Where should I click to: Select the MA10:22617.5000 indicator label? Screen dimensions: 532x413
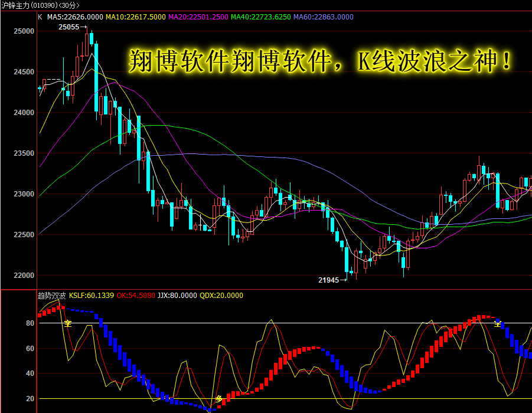pos(136,17)
